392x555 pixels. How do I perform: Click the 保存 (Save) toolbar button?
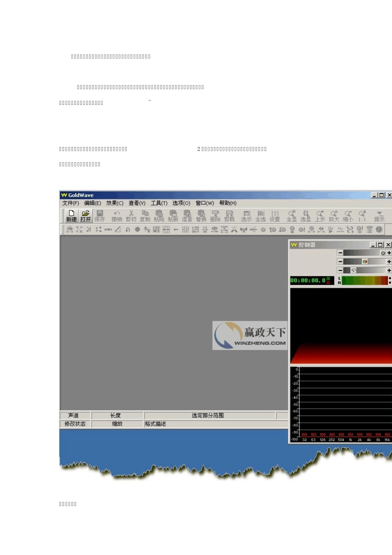pyautogui.click(x=99, y=216)
